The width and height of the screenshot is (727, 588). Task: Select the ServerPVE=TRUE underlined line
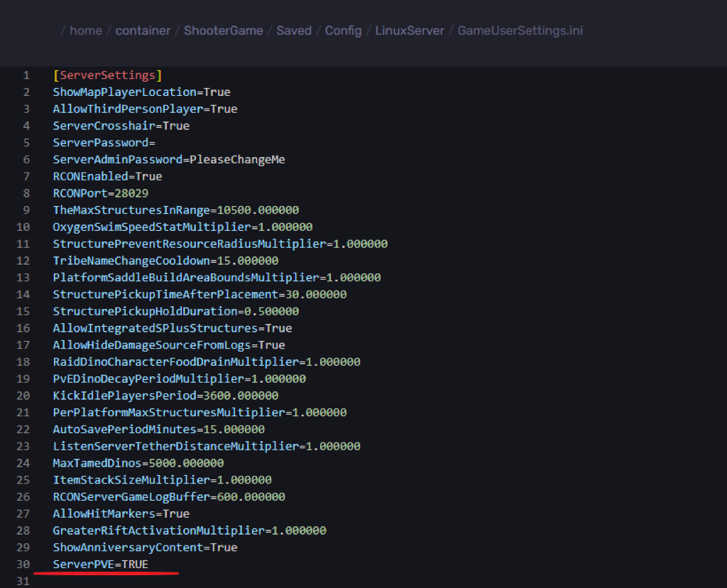pos(100,565)
